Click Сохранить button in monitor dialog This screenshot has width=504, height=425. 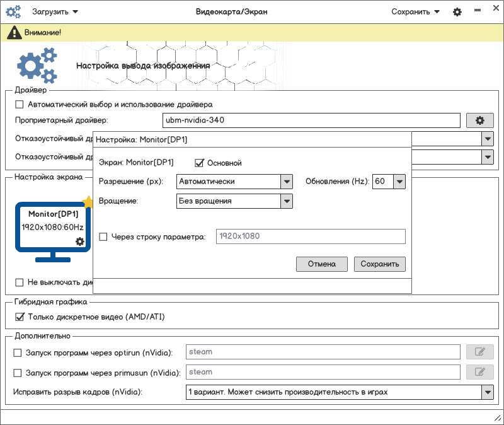click(x=380, y=264)
